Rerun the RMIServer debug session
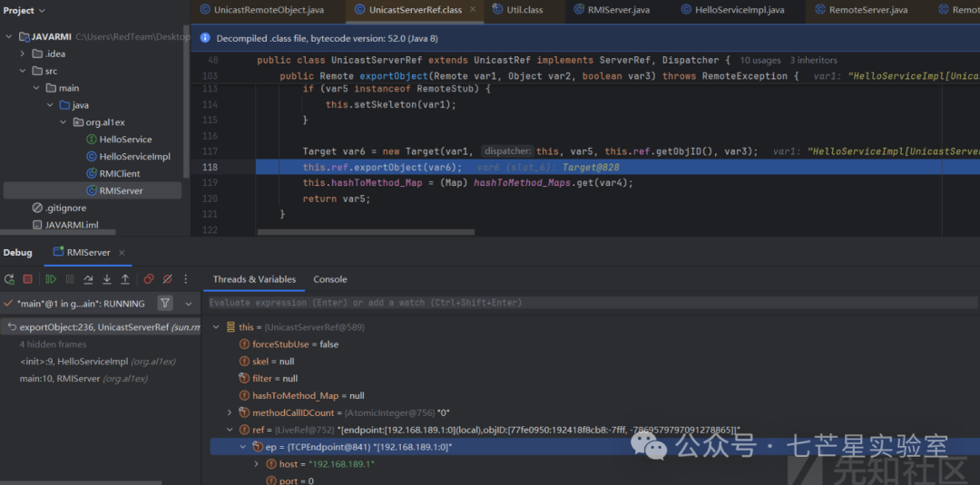The width and height of the screenshot is (980, 485). point(9,279)
